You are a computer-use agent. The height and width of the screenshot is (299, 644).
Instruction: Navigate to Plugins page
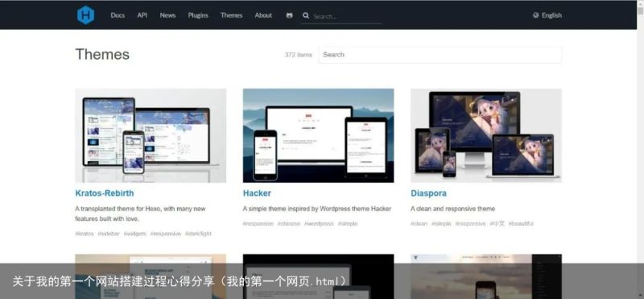pos(198,15)
